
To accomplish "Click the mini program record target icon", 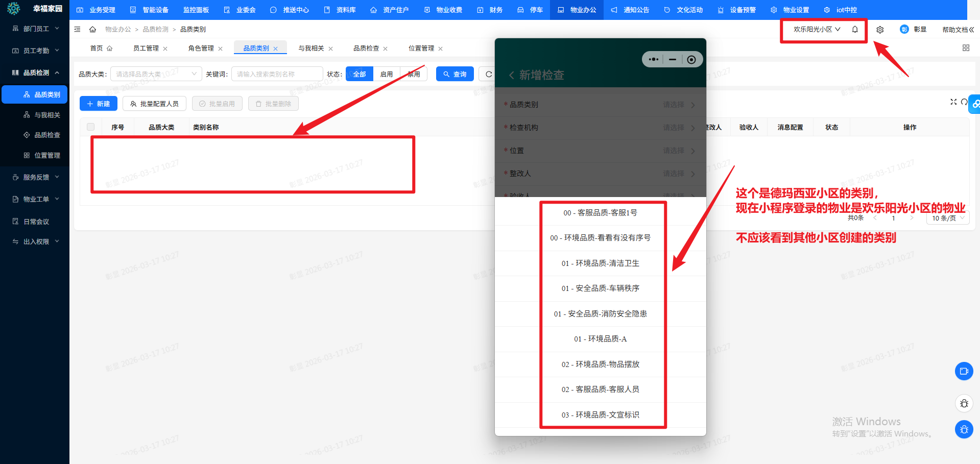I will pos(691,60).
